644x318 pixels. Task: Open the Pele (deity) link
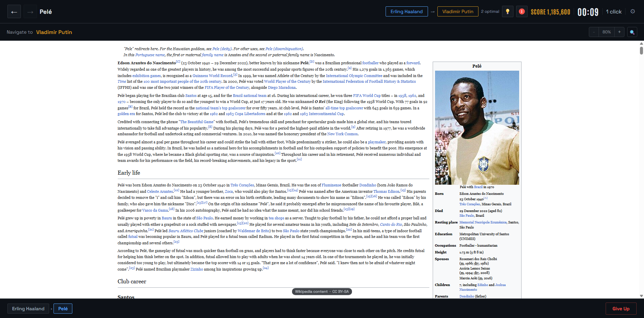point(222,49)
